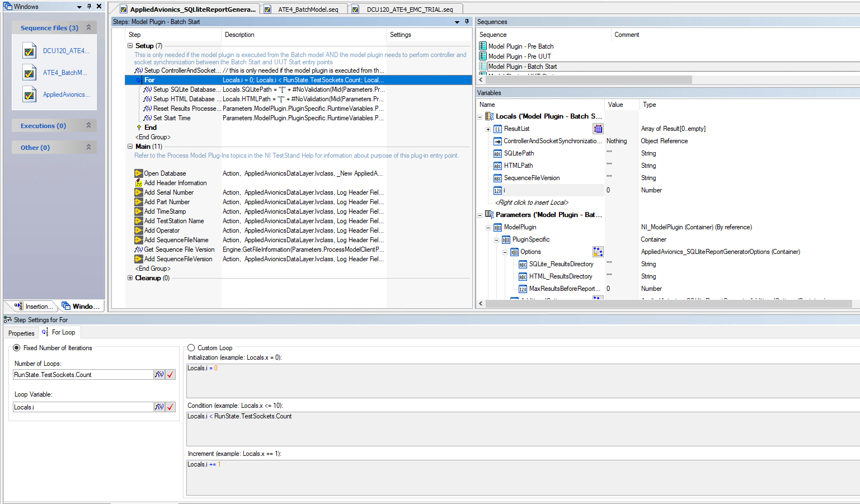The image size is (860, 504).
Task: Click the Open Database step action icon
Action: pos(138,173)
